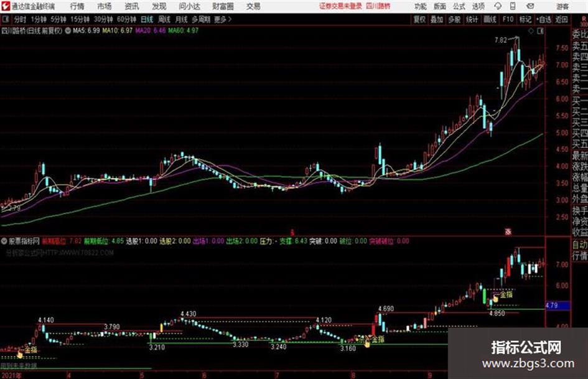
Task: Click the MA10: 6.97 value
Action: [x=118, y=30]
